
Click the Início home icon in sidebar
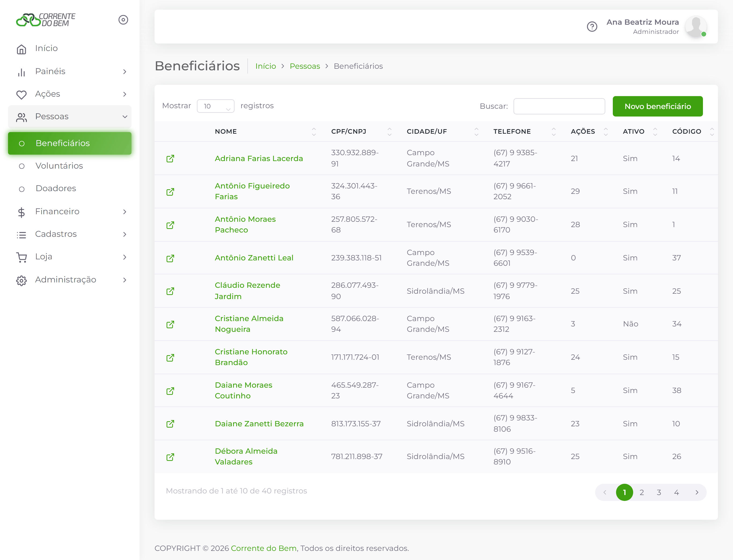pos(21,49)
